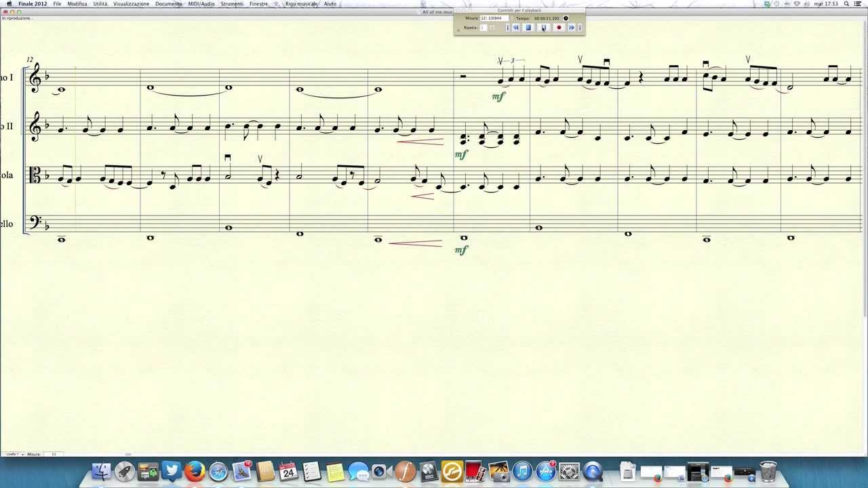The height and width of the screenshot is (488, 868).
Task: Click the volume icon in menu bar
Action: tap(806, 3)
